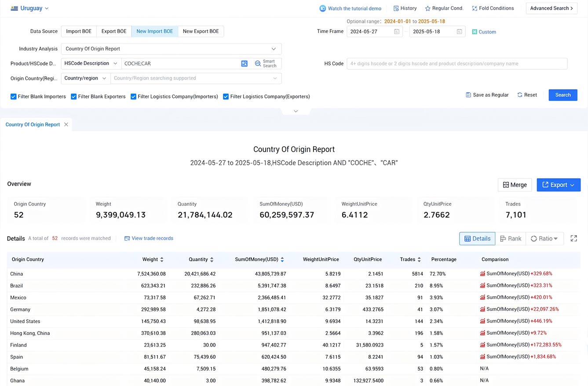Click the Custom time frame icon
588x386 pixels.
tap(475, 32)
